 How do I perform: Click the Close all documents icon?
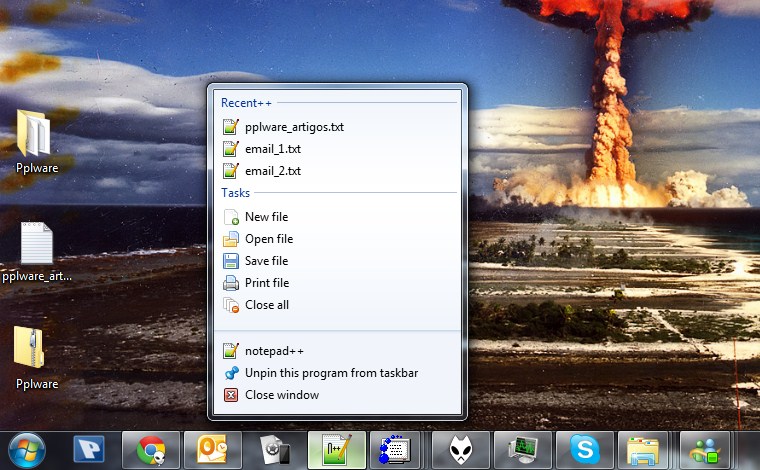click(x=231, y=305)
